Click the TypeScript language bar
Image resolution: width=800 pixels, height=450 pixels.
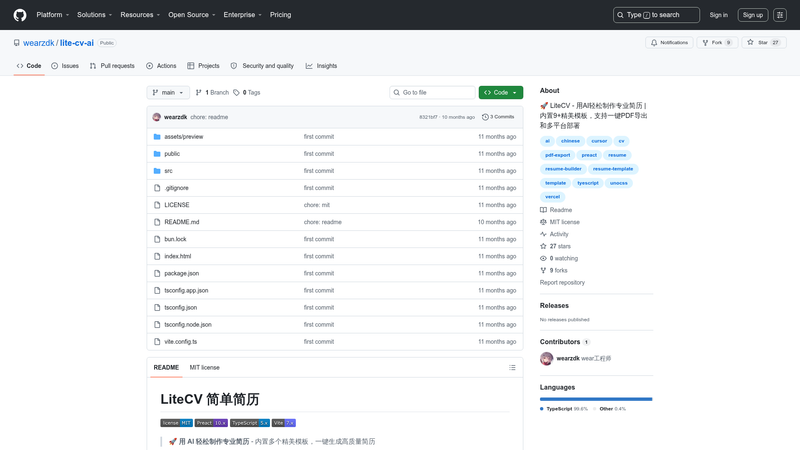595,399
